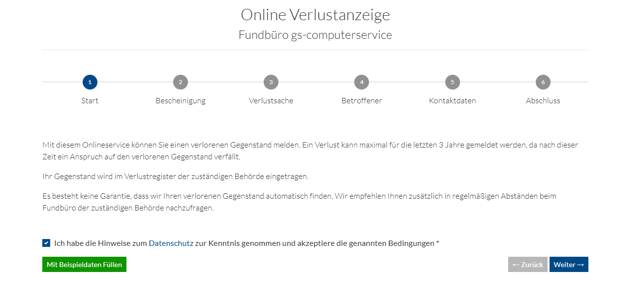Uncheck the Datenschutz acceptance checkbox
The image size is (644, 301).
pos(46,243)
